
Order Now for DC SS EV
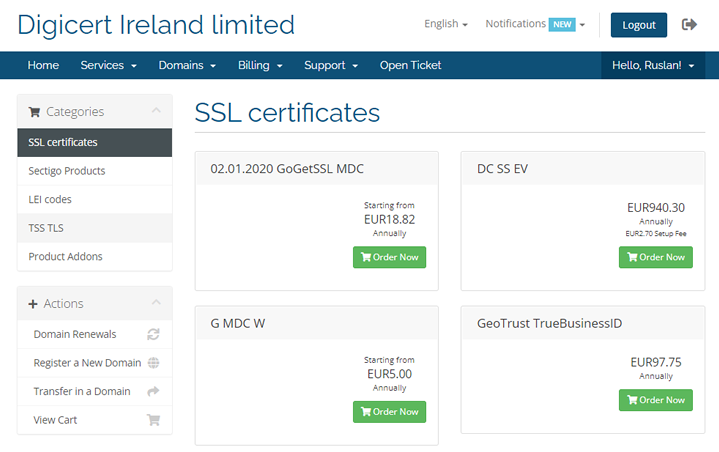(656, 257)
